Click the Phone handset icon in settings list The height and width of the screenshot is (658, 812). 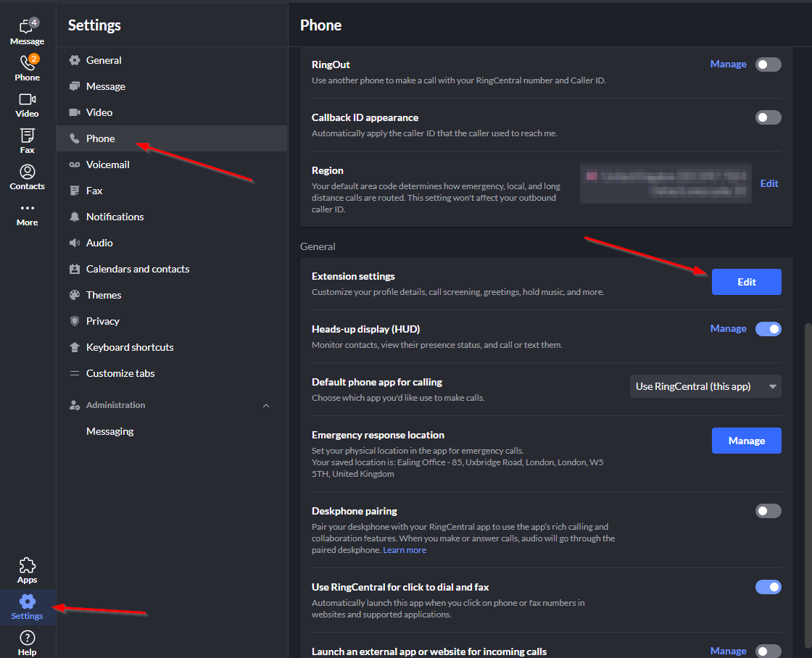click(x=75, y=138)
